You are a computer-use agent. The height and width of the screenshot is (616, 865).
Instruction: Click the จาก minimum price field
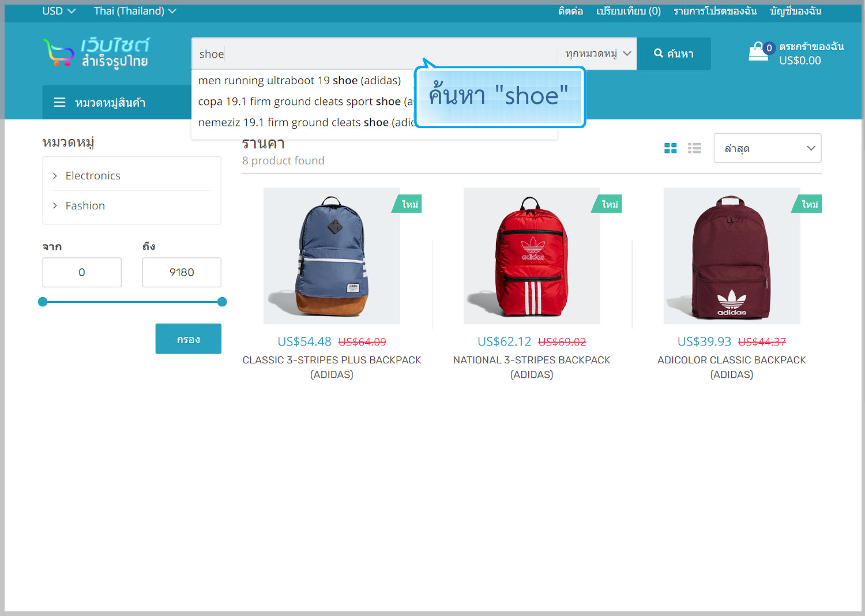point(82,272)
